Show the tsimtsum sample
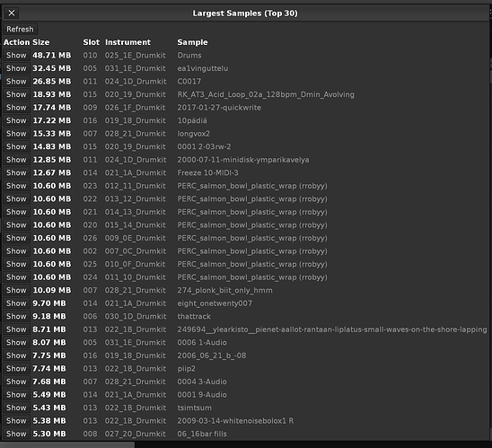Screen dimensions: 492x448 17,408
